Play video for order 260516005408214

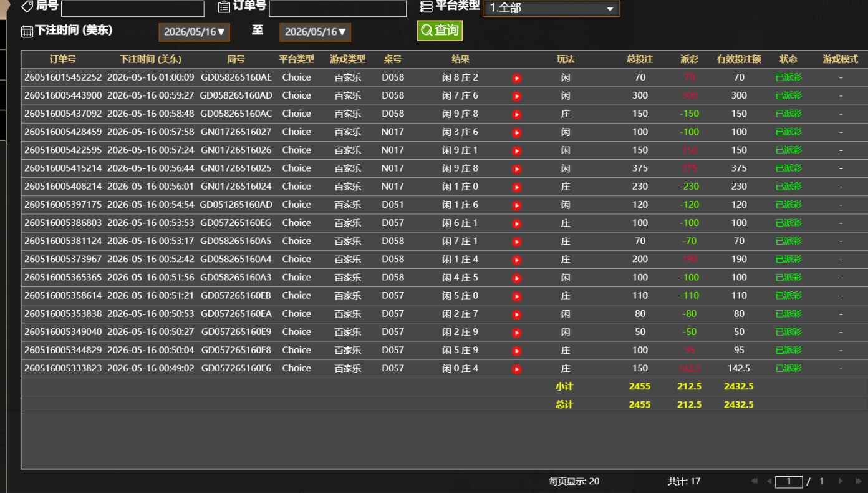(x=516, y=187)
